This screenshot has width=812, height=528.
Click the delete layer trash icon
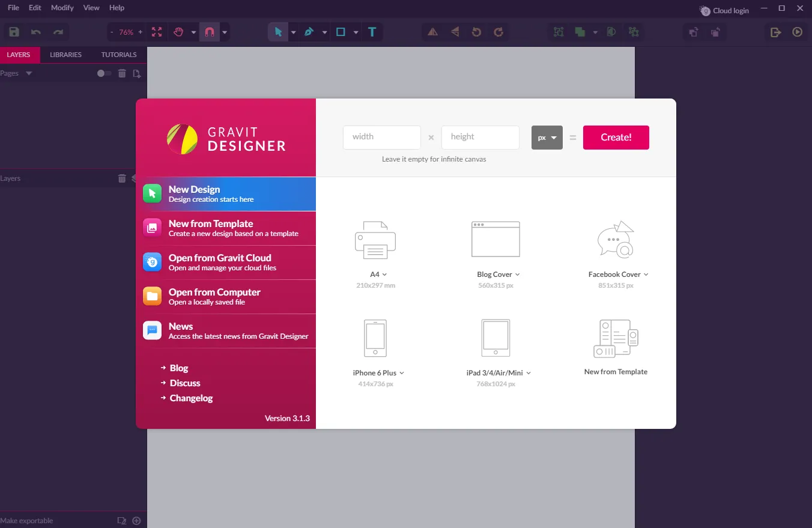(122, 178)
